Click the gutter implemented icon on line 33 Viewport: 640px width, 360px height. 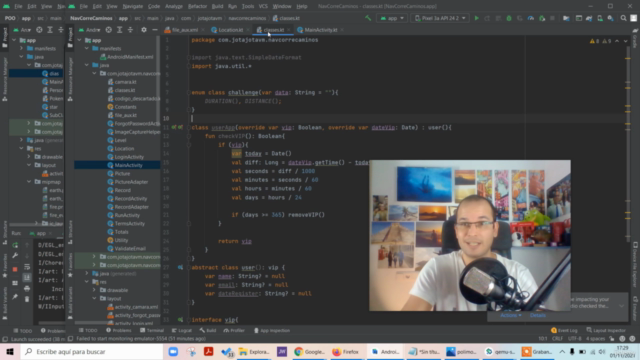click(x=180, y=320)
